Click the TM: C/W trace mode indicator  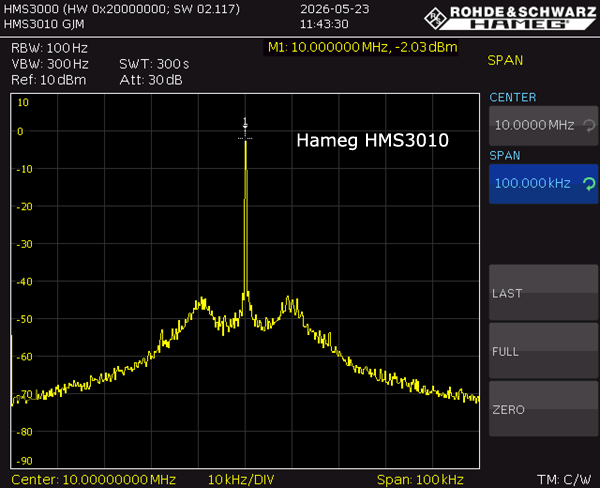click(564, 480)
